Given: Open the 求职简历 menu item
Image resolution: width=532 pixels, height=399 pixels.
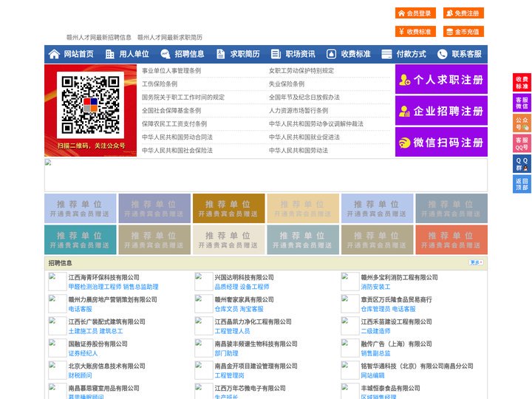Looking at the screenshot, I should coord(245,54).
